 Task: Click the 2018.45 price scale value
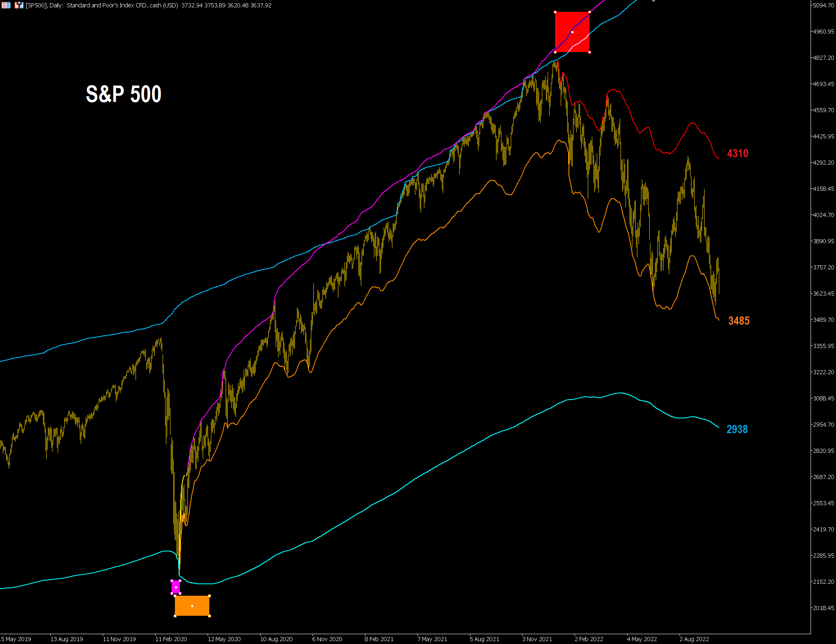824,608
